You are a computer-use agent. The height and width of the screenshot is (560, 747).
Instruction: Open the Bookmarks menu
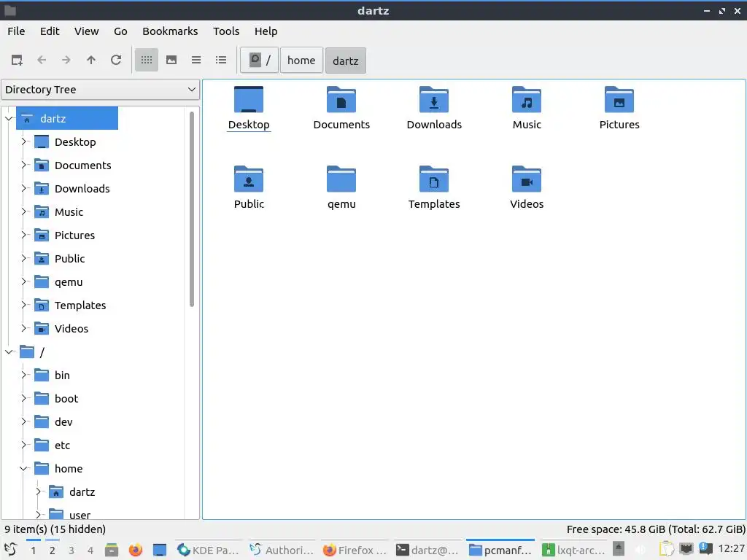[x=170, y=31]
